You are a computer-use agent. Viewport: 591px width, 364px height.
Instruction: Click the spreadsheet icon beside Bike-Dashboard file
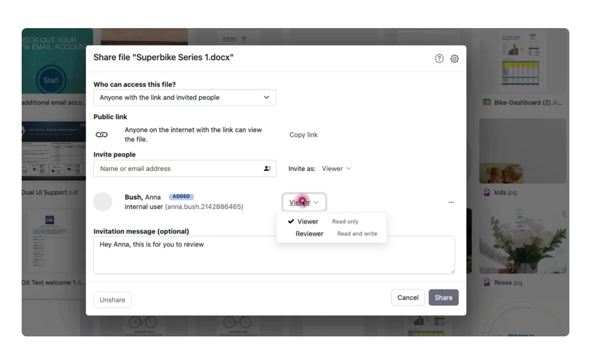[487, 102]
